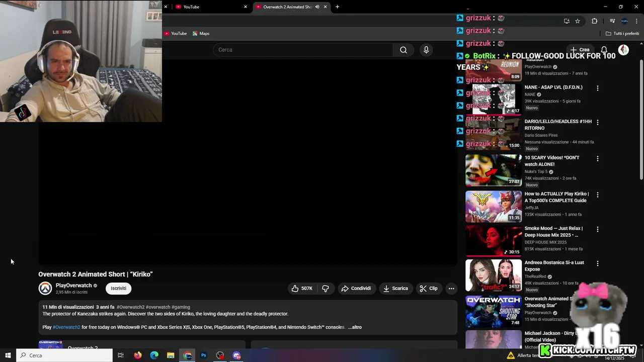The width and height of the screenshot is (644, 362).
Task: Open File Explorer from taskbar
Action: click(171, 355)
